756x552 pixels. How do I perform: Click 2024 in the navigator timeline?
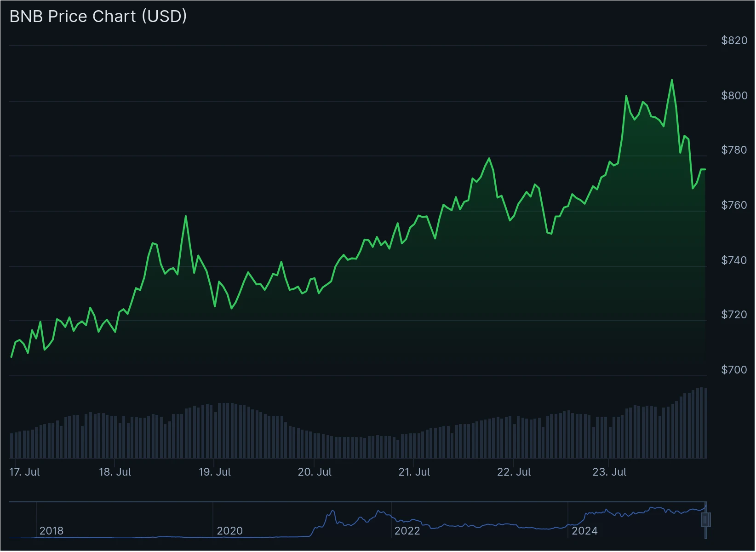584,531
